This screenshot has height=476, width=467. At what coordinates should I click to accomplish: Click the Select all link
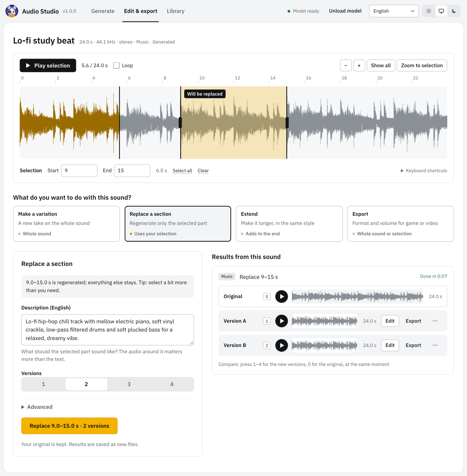click(x=182, y=171)
